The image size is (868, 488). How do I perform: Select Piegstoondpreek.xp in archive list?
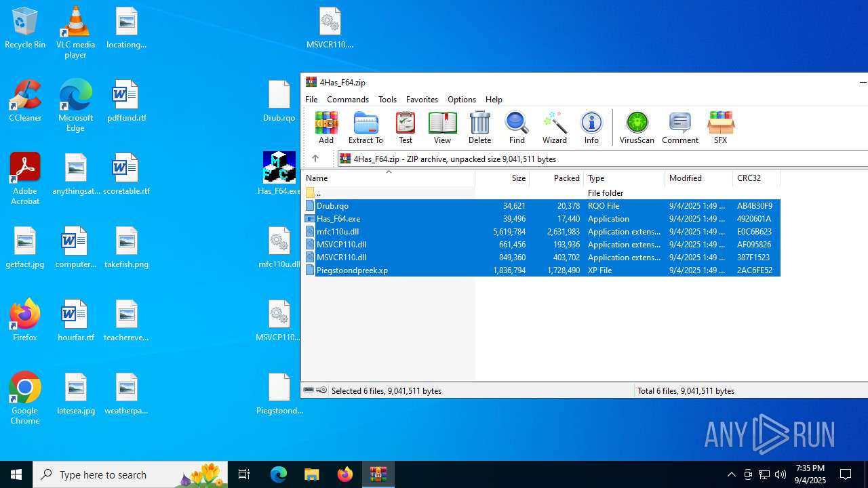[x=541, y=270]
